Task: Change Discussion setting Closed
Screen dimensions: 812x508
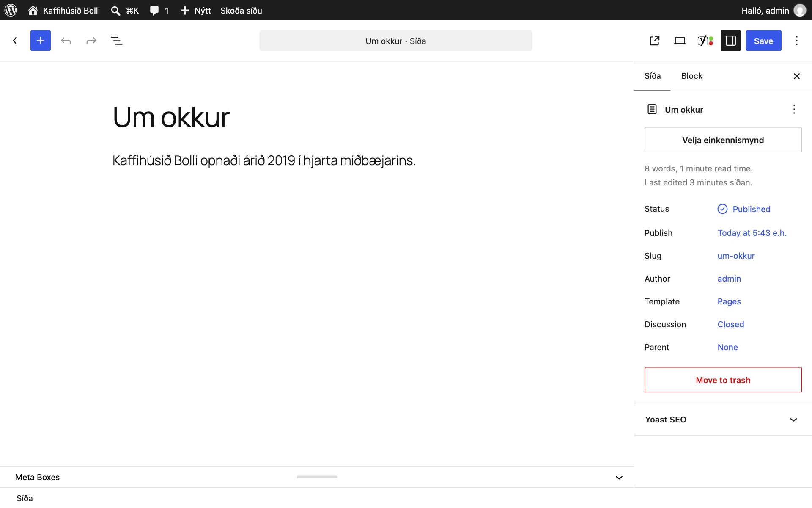Action: 730,324
